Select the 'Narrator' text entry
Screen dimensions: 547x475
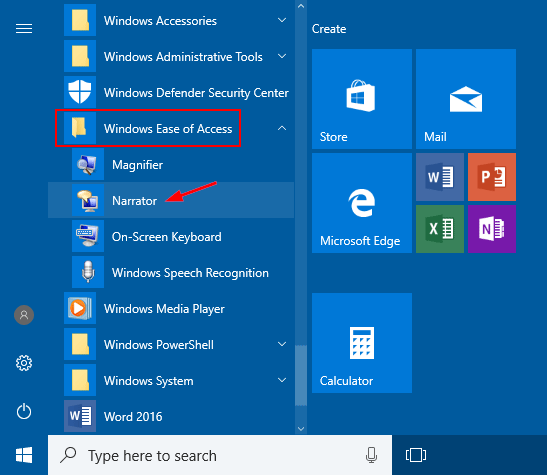134,201
